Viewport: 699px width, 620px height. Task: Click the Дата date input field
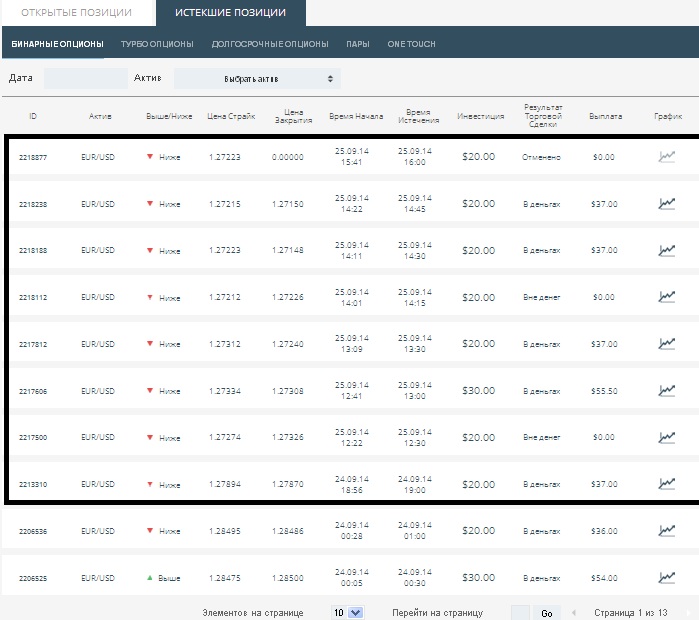84,78
